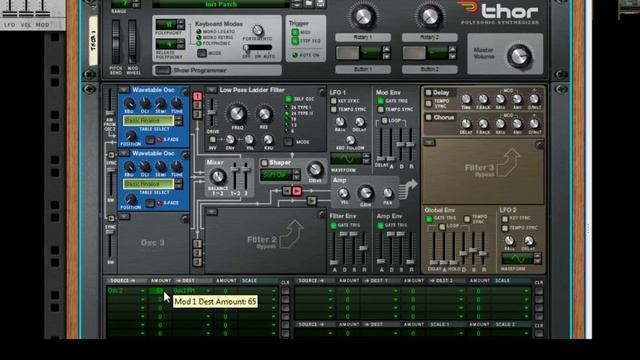Image resolution: width=640 pixels, height=360 pixels.
Task: Open Filter 2 slot selector dropdown
Action: coord(211,212)
